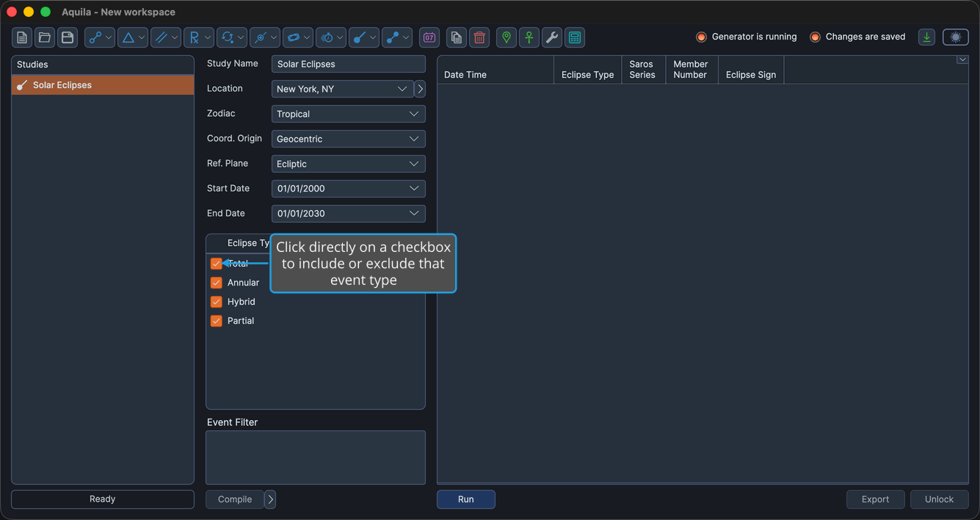980x520 pixels.
Task: Click the red trash Delete icon
Action: pos(479,37)
